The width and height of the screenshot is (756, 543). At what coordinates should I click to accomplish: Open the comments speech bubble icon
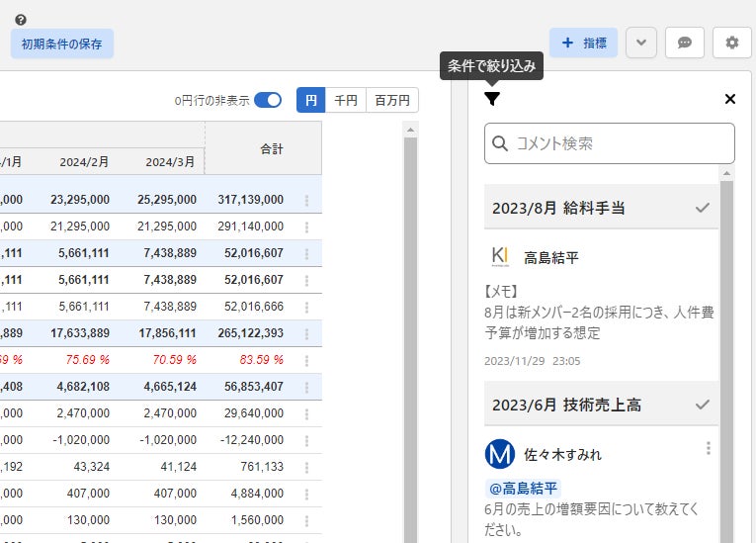(684, 43)
